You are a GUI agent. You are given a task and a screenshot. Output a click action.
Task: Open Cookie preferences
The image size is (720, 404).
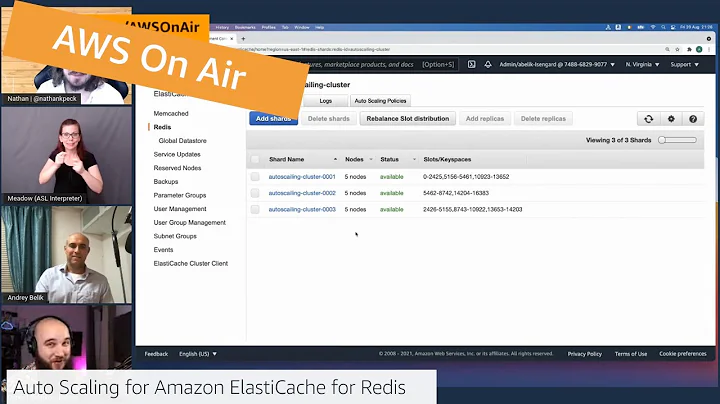pos(683,354)
